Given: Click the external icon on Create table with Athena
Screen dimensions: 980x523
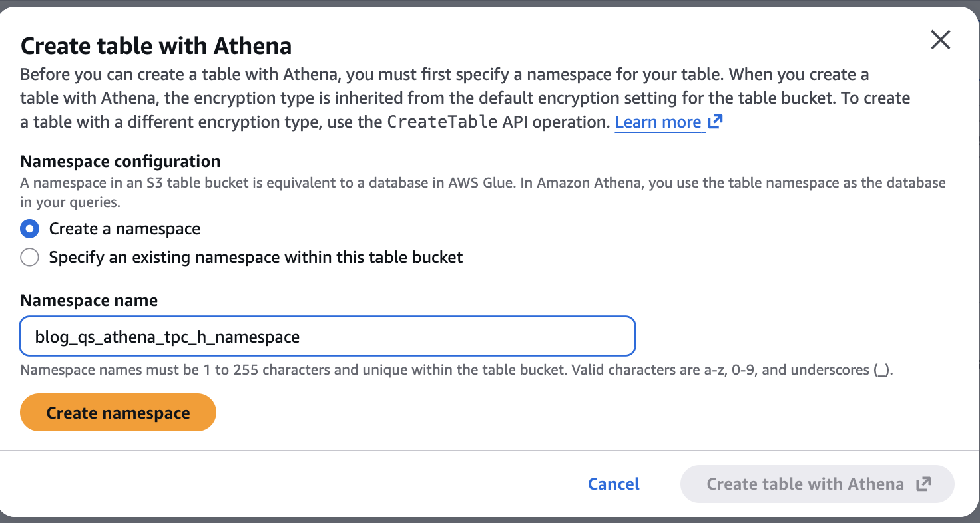Looking at the screenshot, I should [x=923, y=484].
